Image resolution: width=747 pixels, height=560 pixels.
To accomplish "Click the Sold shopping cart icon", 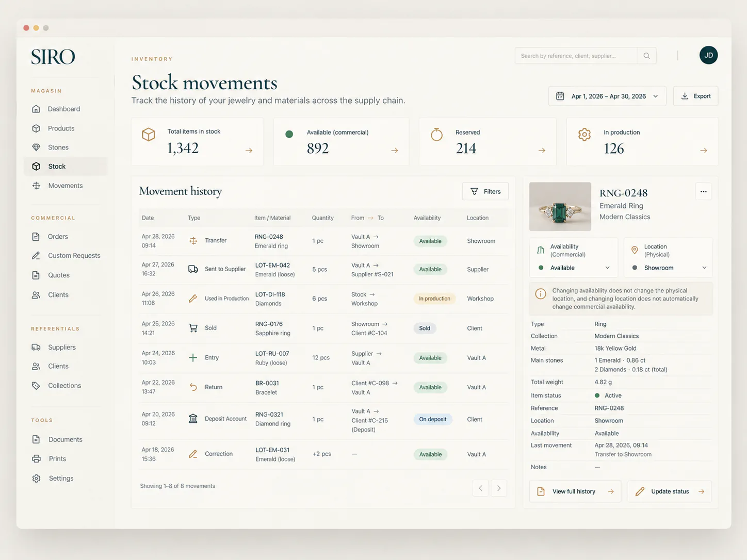I will click(193, 328).
